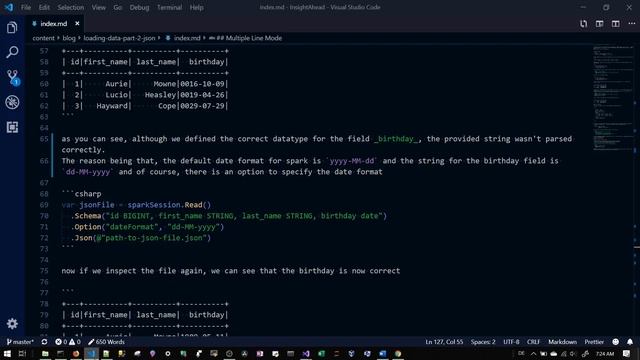
Task: Click 'Prettier' status bar item
Action: (594, 342)
